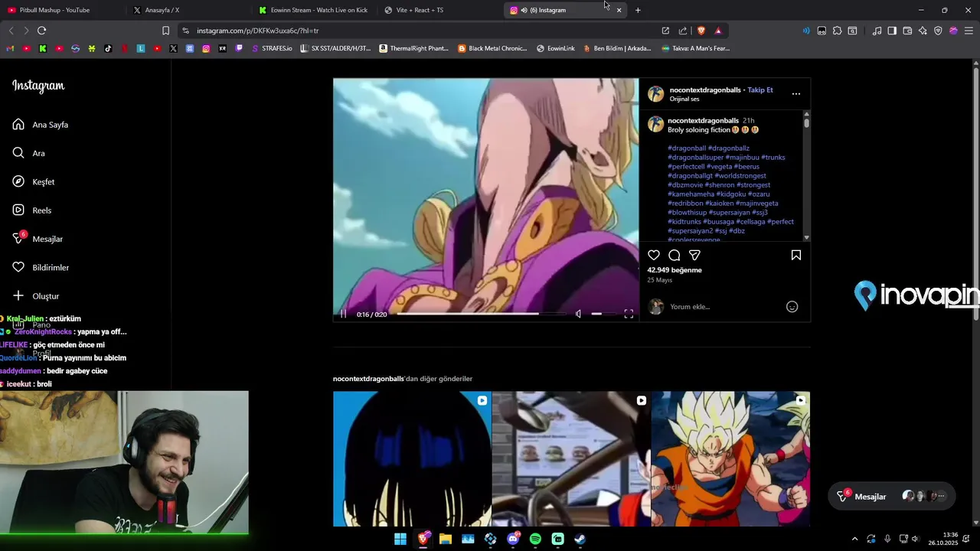Enter fullscreen video mode
Image resolution: width=980 pixels, height=551 pixels.
tap(629, 314)
